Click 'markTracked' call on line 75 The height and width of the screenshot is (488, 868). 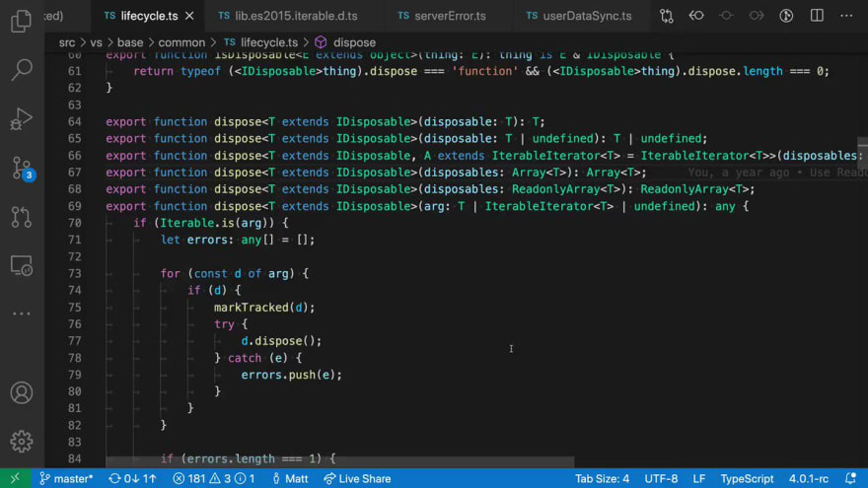pyautogui.click(x=251, y=308)
